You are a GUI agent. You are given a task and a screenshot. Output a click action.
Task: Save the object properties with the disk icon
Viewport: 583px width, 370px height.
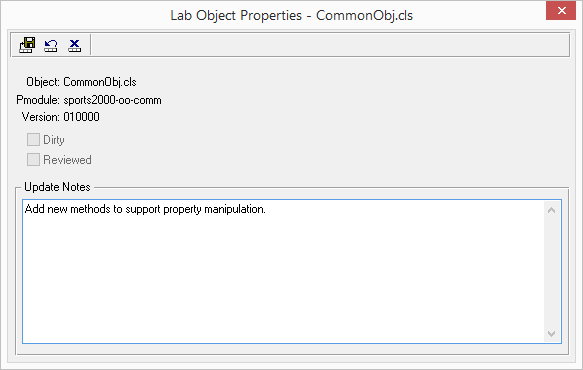click(x=27, y=45)
